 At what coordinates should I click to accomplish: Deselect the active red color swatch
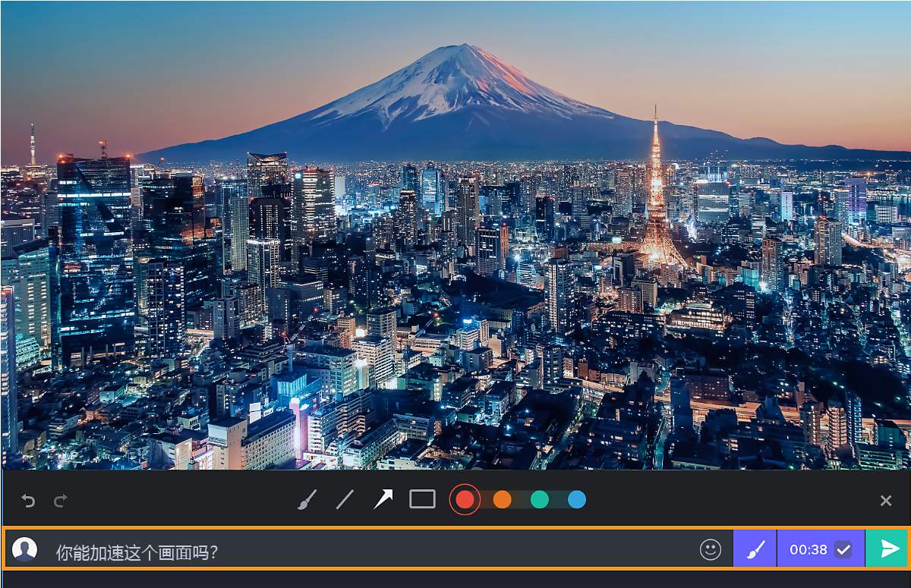[x=465, y=499]
